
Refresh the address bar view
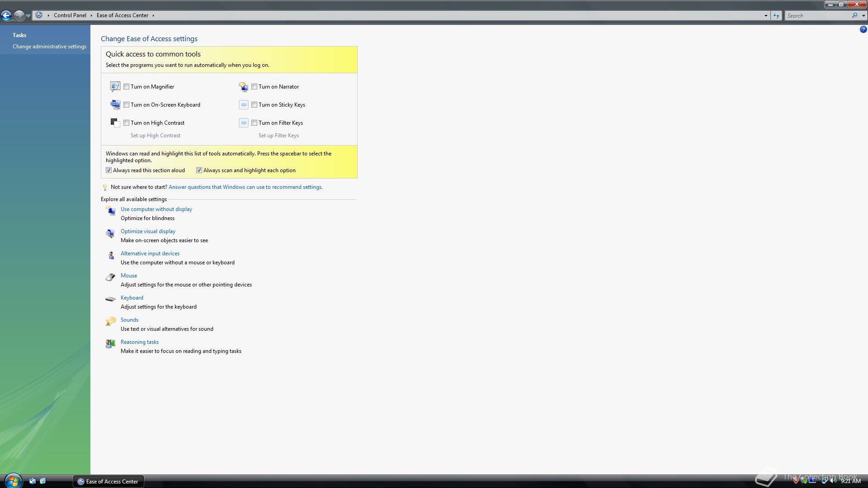[x=776, y=15]
